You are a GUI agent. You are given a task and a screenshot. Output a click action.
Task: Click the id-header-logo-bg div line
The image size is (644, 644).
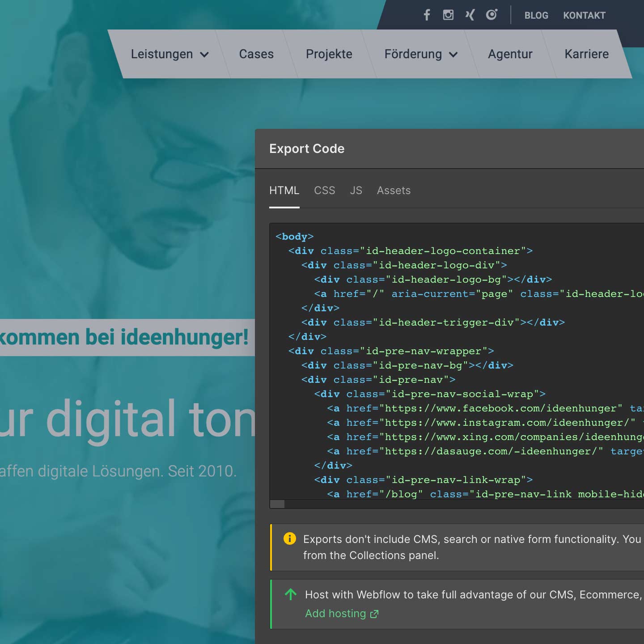433,280
